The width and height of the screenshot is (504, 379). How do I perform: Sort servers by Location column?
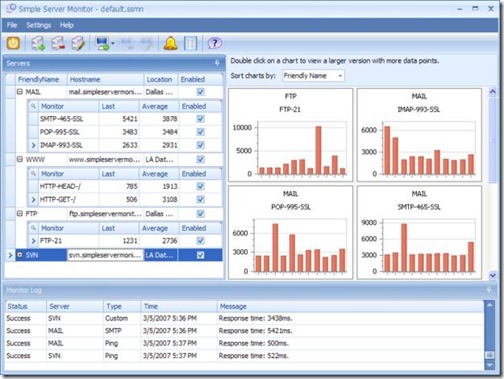point(161,79)
